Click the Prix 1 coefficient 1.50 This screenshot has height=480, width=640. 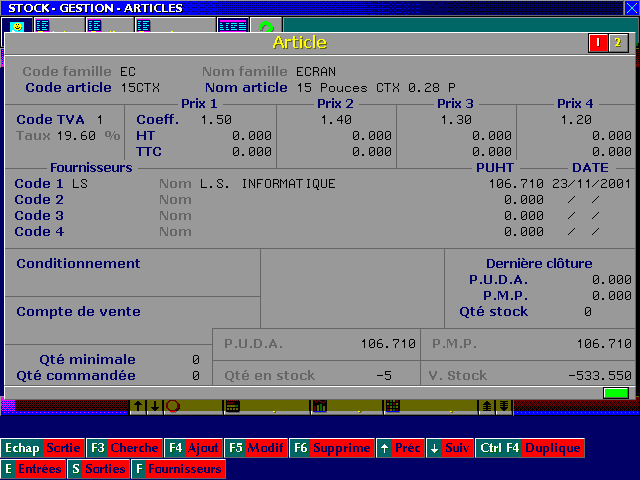tap(216, 120)
